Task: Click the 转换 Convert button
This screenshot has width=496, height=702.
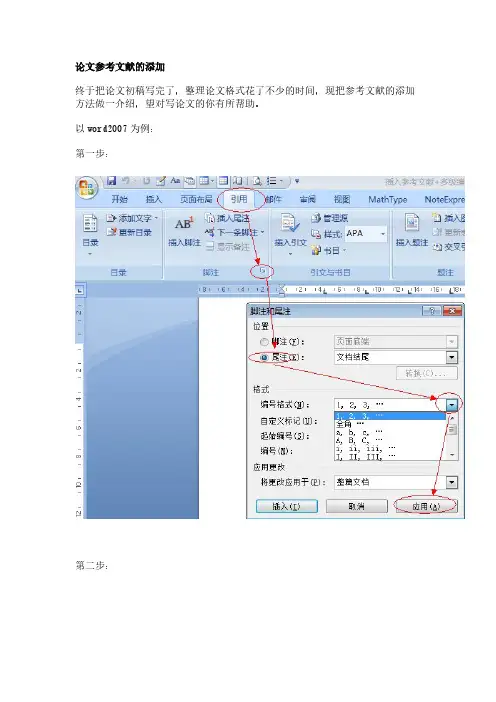Action: click(x=427, y=373)
